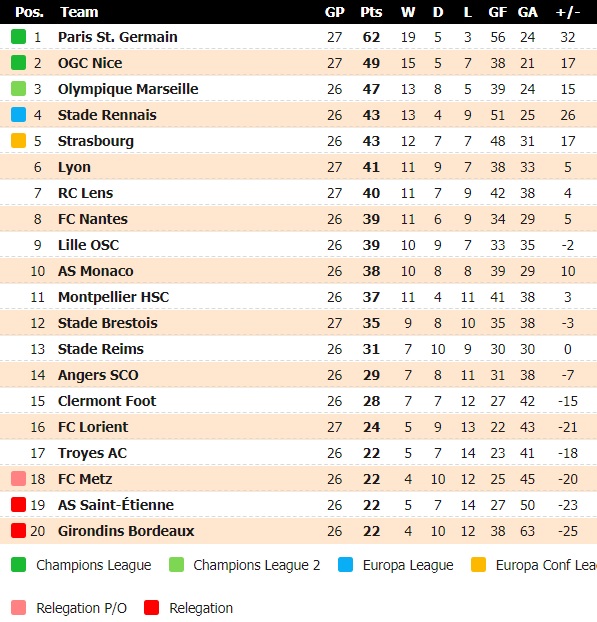Click the red Relegation legend square
Image resolution: width=597 pixels, height=622 pixels.
tap(152, 607)
